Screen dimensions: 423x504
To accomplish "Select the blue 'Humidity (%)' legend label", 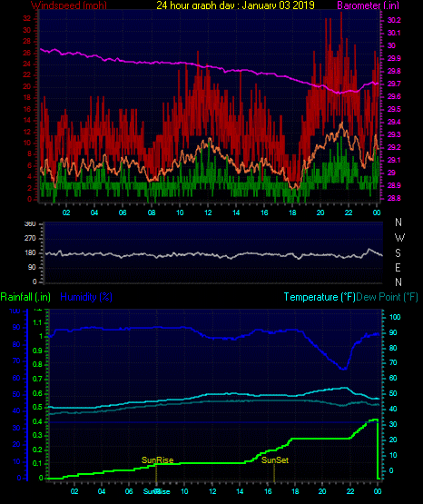I will pyautogui.click(x=86, y=297).
